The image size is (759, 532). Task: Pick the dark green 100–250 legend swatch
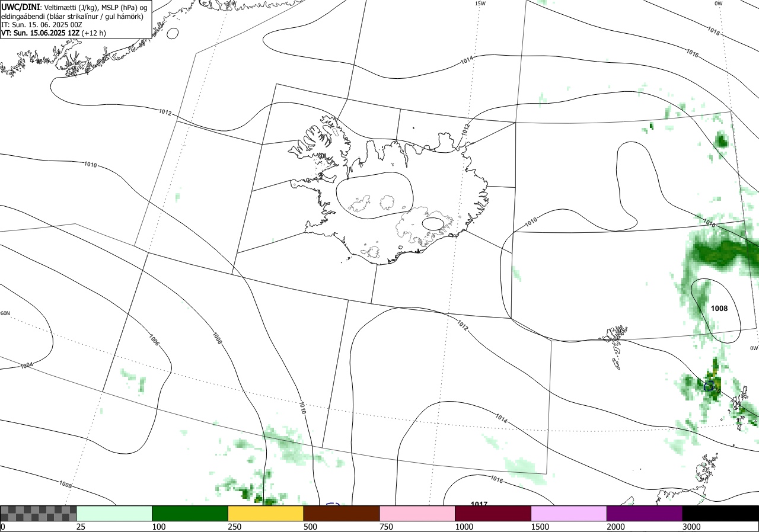click(x=190, y=513)
